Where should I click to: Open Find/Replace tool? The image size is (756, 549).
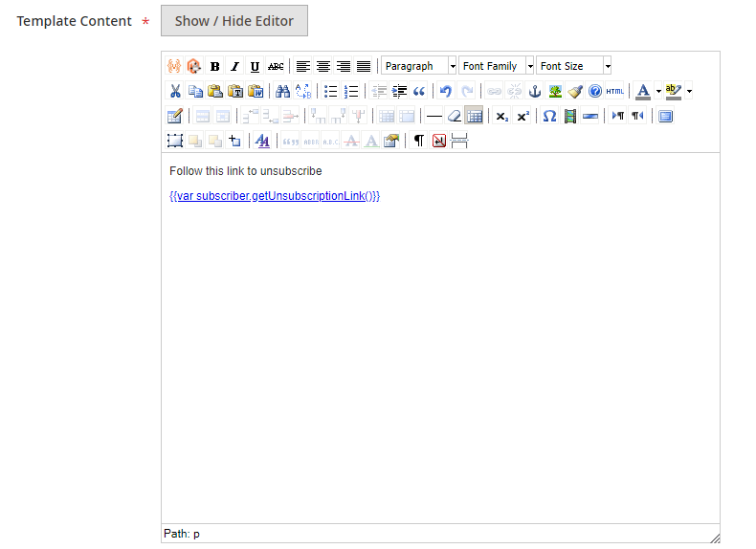point(302,91)
